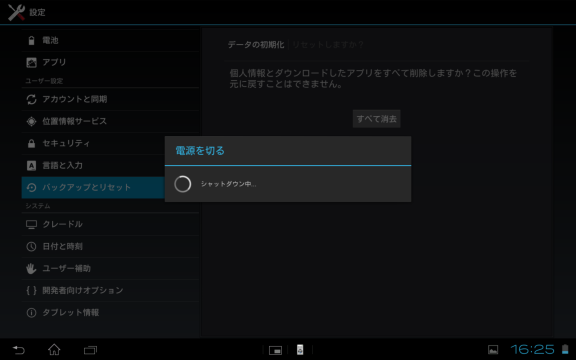Tap the battery indicator in the status bar
Screen dimensions: 576x360
pos(565,349)
